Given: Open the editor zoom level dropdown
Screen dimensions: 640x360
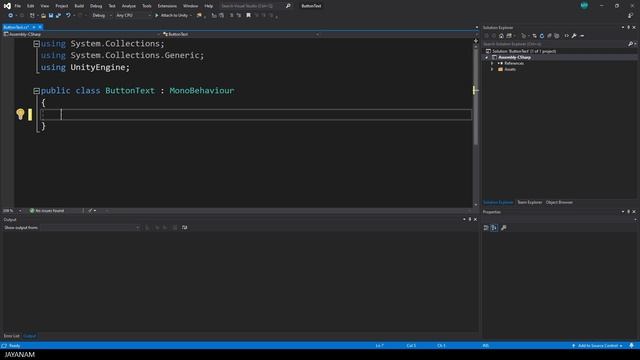Looking at the screenshot, I should click(12, 211).
